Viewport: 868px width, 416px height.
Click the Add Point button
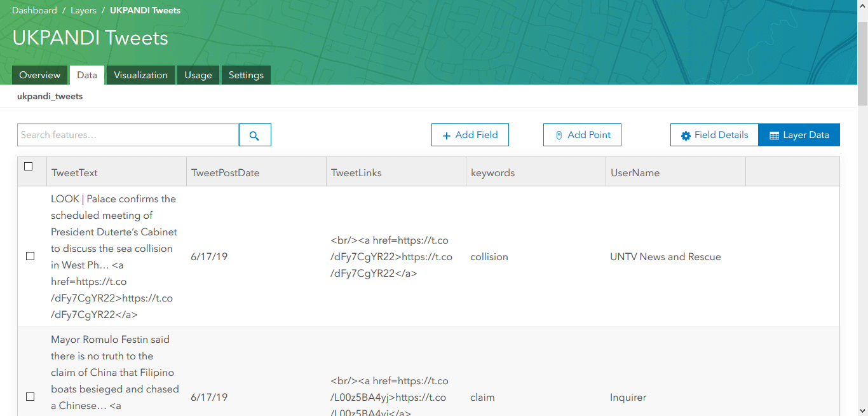582,135
